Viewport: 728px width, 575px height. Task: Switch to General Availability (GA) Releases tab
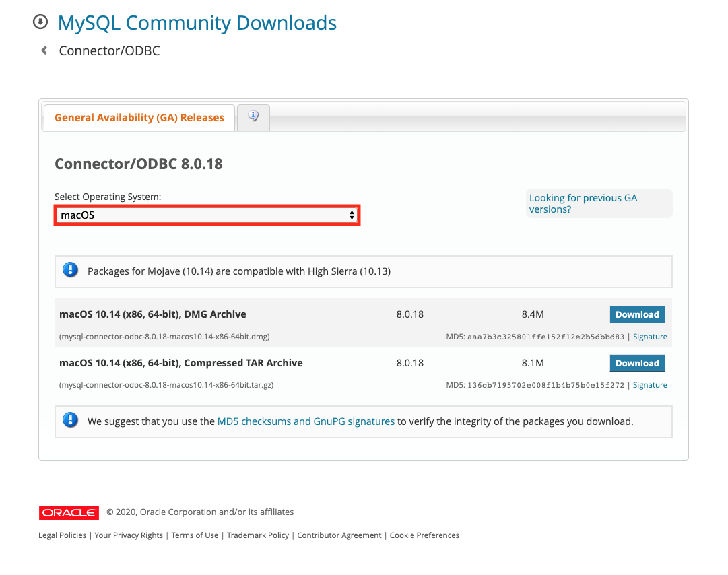pos(139,118)
